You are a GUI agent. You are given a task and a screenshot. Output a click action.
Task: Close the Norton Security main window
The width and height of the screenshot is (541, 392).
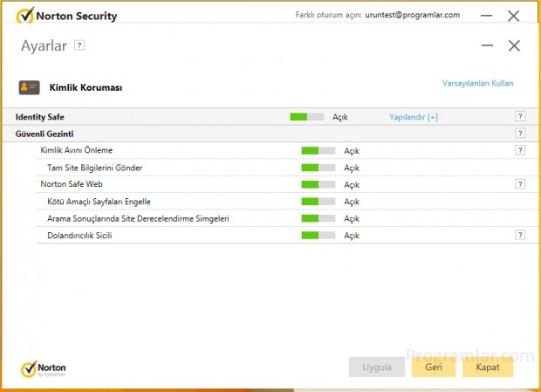513,16
